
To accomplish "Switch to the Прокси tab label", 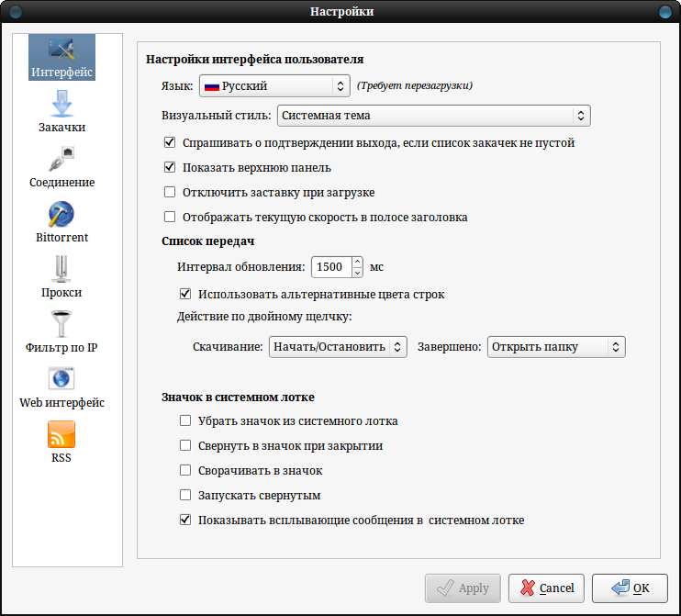I will point(61,293).
